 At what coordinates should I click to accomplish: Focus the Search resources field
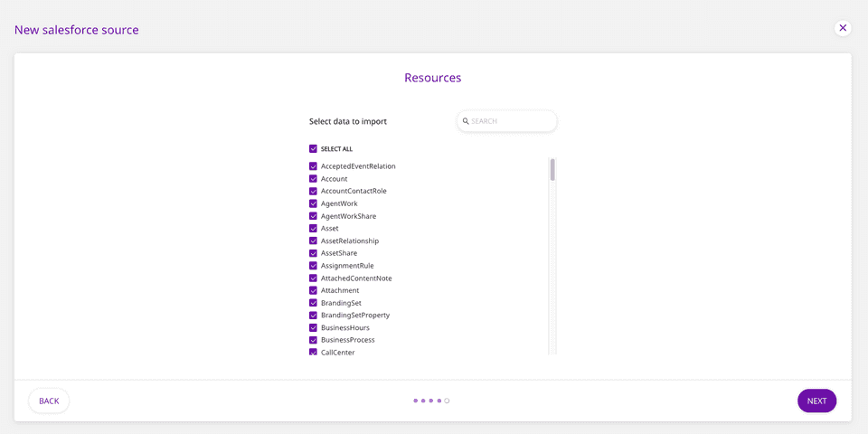click(x=506, y=120)
